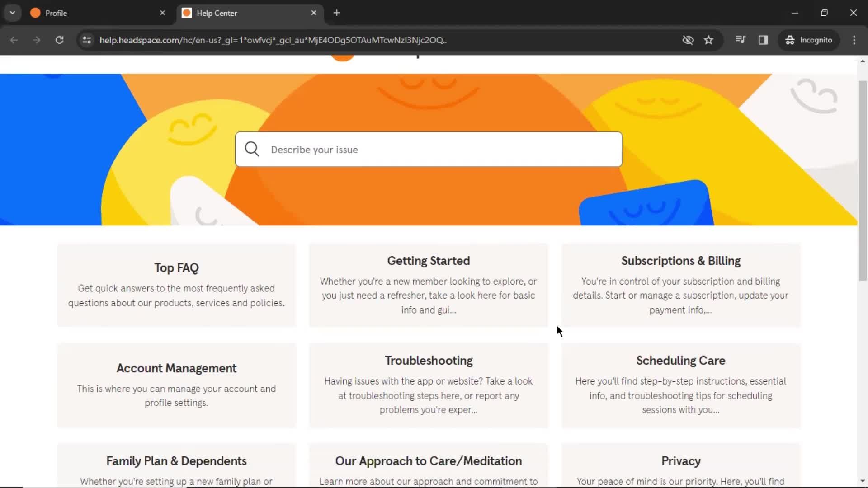Image resolution: width=868 pixels, height=488 pixels.
Task: Click the browser back navigation arrow
Action: point(14,40)
